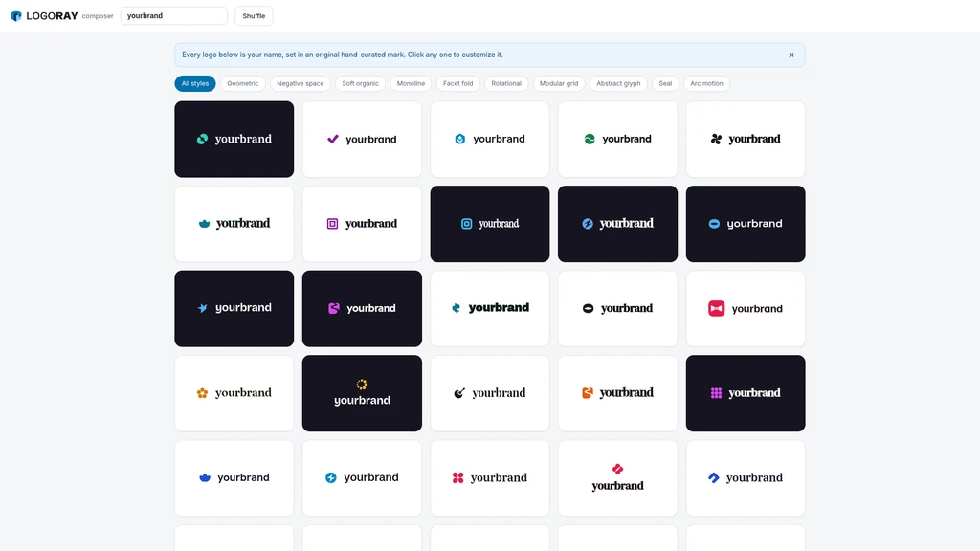The width and height of the screenshot is (980, 551).
Task: Pick the purple checkmark logo mark
Action: (x=333, y=140)
